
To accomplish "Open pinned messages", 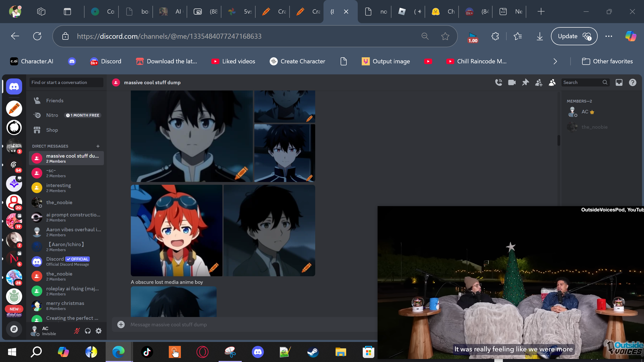I will point(525,82).
